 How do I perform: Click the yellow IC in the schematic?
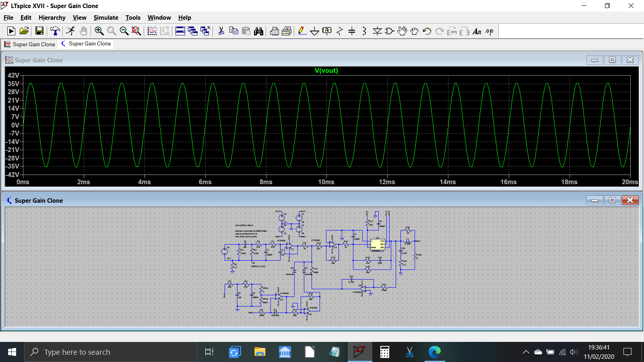click(378, 245)
